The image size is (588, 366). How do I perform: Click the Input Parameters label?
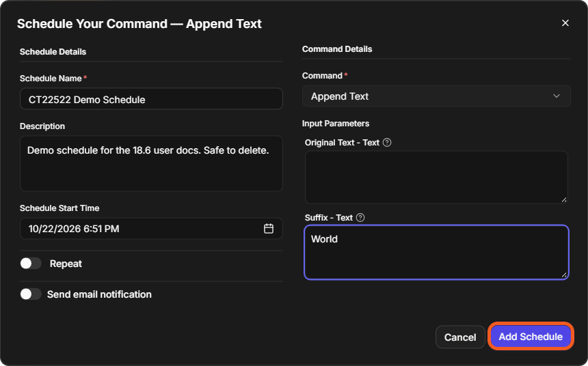[336, 124]
